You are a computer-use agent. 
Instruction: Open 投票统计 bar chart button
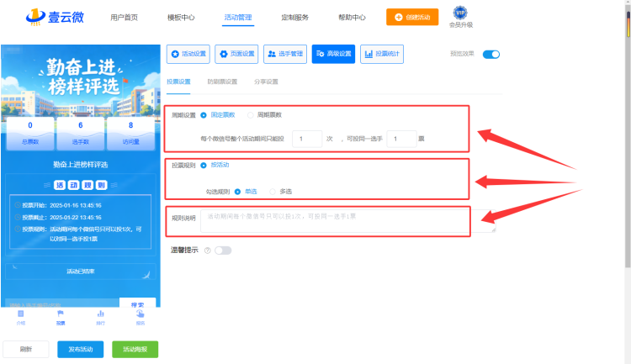(382, 54)
